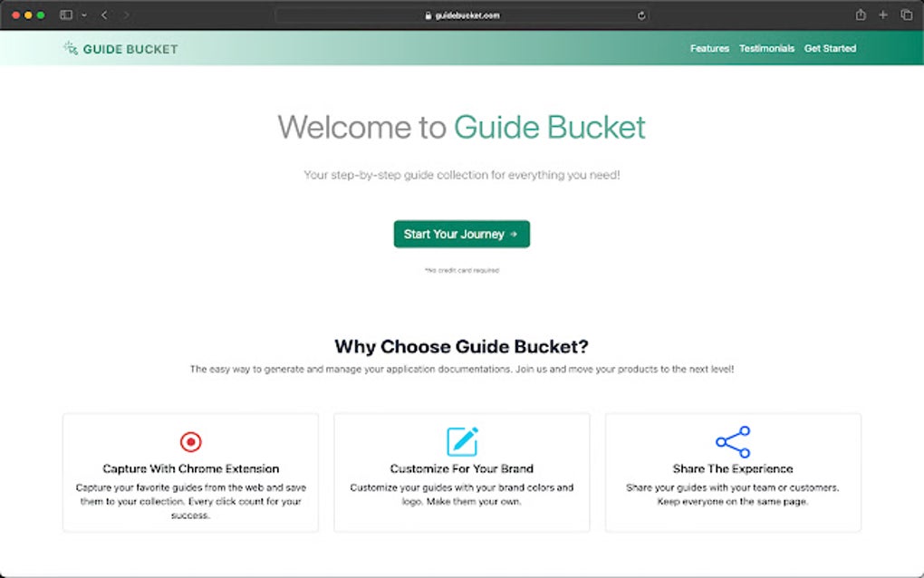Open the browser share icon
This screenshot has height=578, width=924.
click(x=861, y=14)
